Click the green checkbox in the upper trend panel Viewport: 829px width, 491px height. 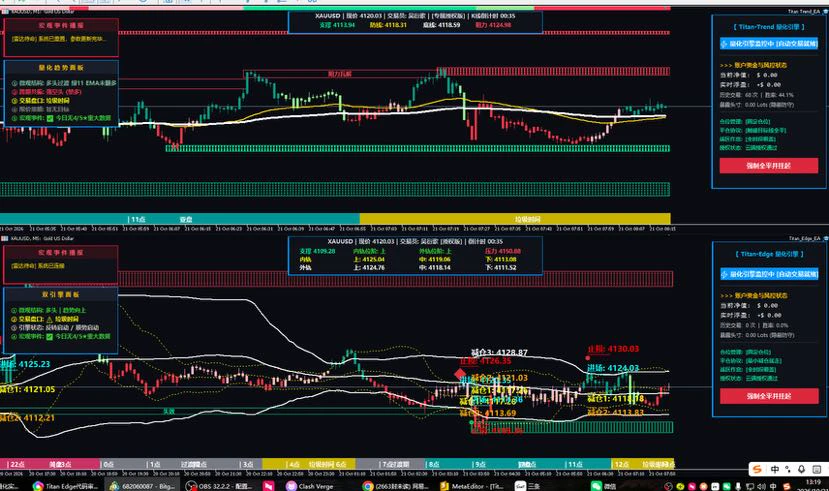tap(50, 118)
